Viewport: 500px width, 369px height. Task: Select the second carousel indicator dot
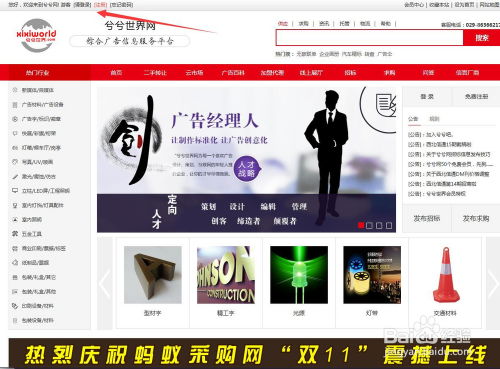click(369, 226)
